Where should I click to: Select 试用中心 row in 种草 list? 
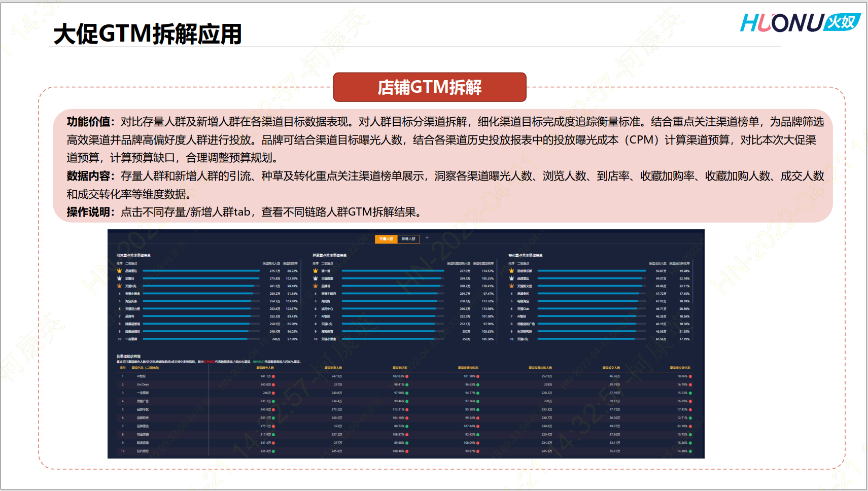coord(403,309)
